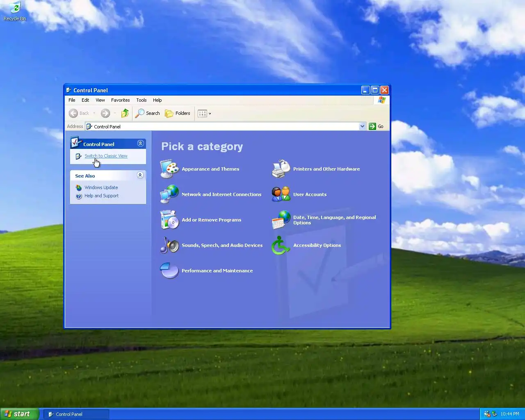525x420 pixels.
Task: Open the File menu
Action: point(72,100)
